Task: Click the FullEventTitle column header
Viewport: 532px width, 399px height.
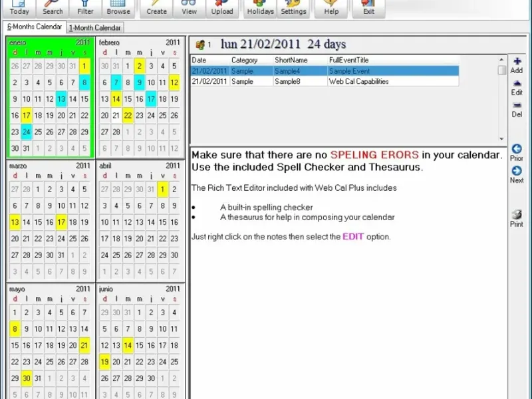Action: pos(393,60)
